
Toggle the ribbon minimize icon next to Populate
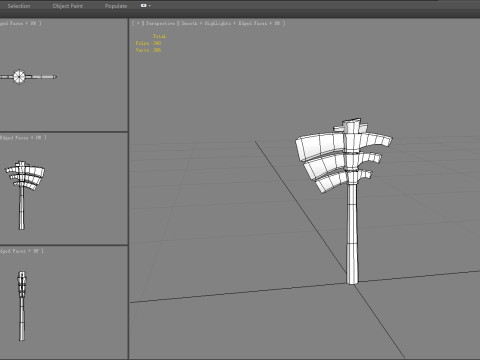143,6
